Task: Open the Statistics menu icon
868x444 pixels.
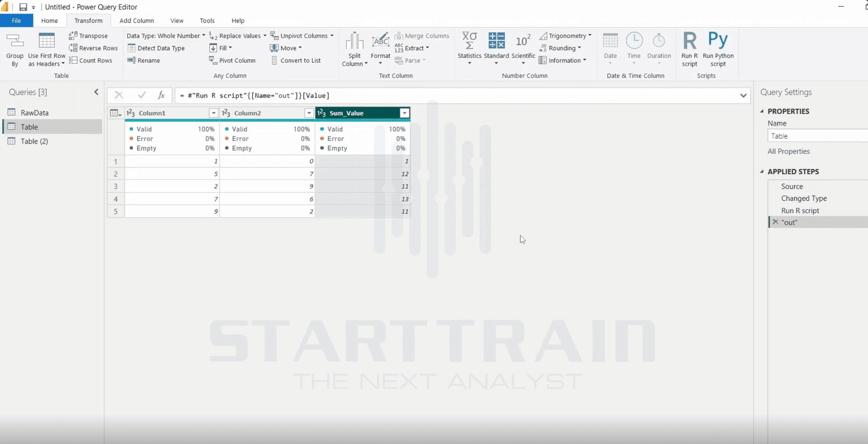Action: coord(470,41)
